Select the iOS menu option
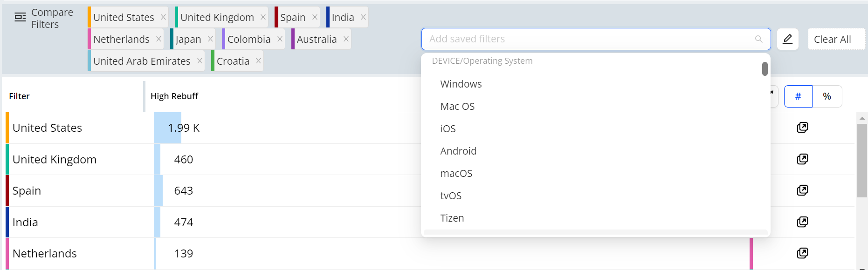Screen dimensions: 868x270 448,129
